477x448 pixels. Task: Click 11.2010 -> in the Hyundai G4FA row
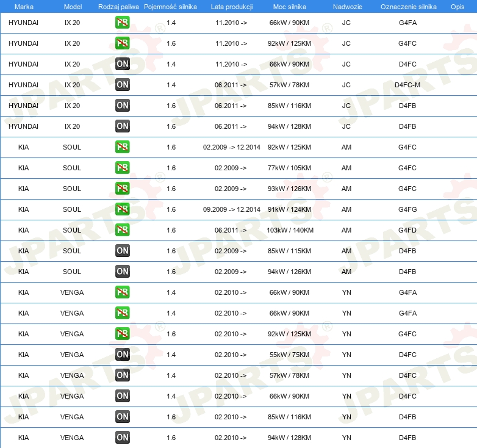click(231, 23)
